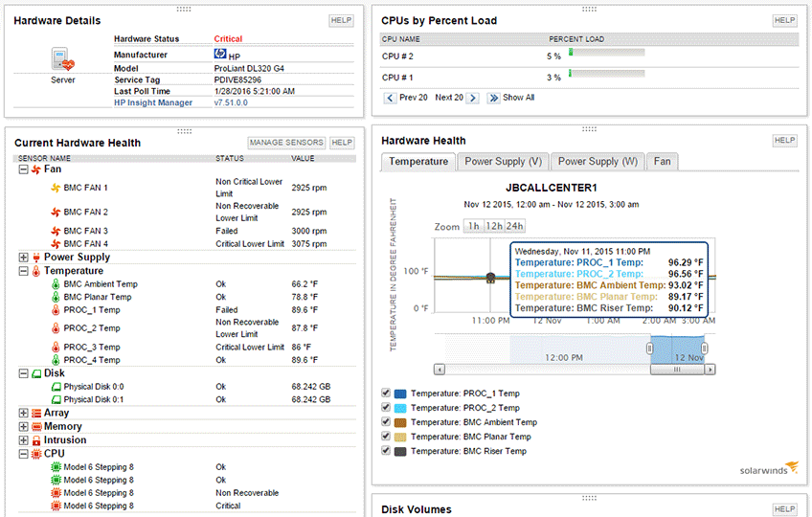Screen dimensions: 812x517
Task: Click the Temperature category thermometer icon
Action: [36, 271]
